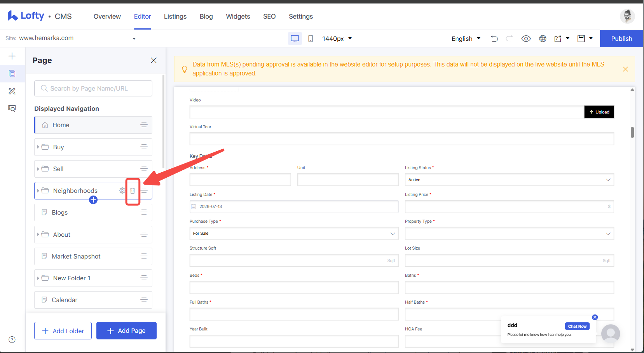Expand the New Folder 1 folder
The height and width of the screenshot is (353, 644).
(x=38, y=278)
